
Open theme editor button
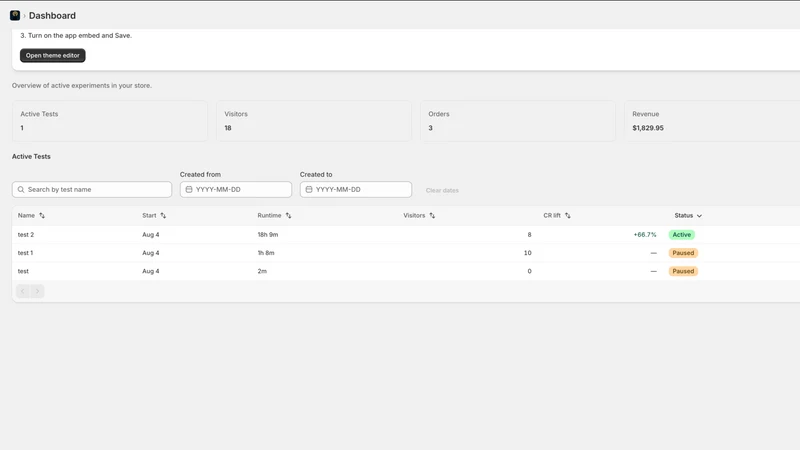pyautogui.click(x=53, y=55)
